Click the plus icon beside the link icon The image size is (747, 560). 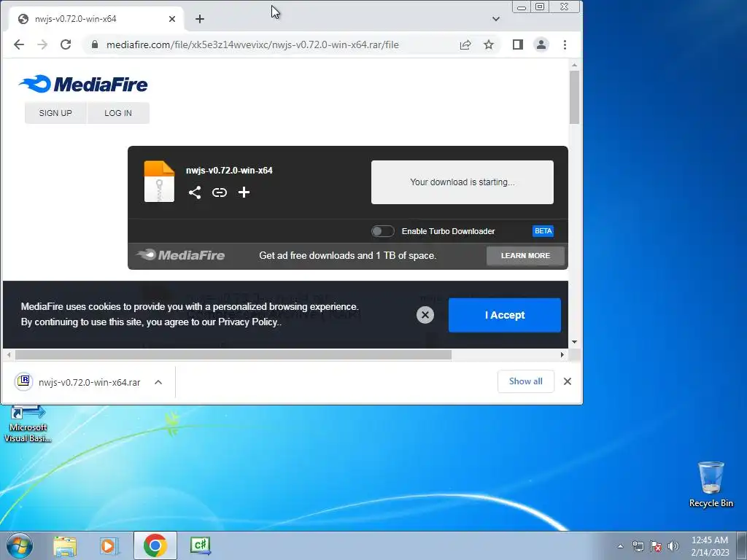(x=244, y=192)
